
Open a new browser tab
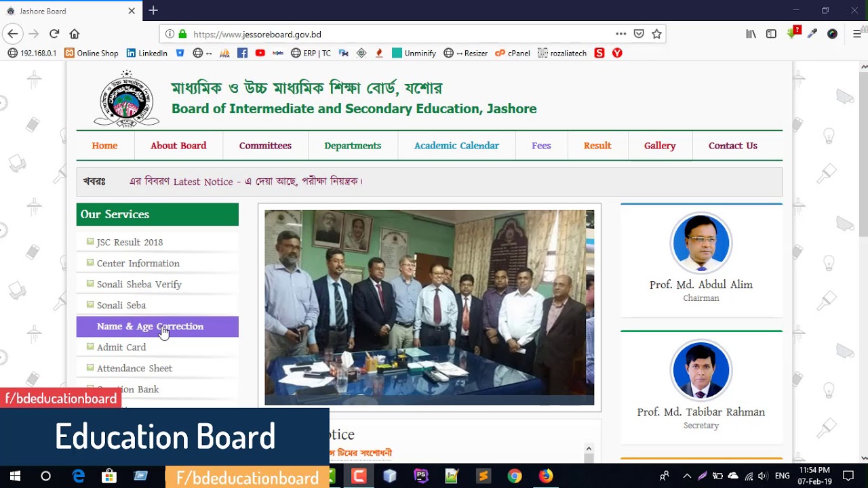pyautogui.click(x=153, y=10)
